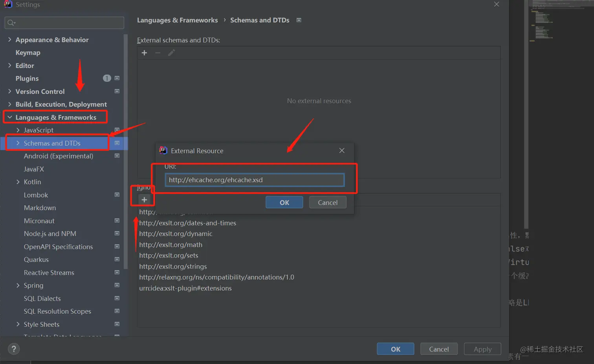This screenshot has height=364, width=594.
Task: Click the project icon on the Style Sheets row
Action: 117,324
